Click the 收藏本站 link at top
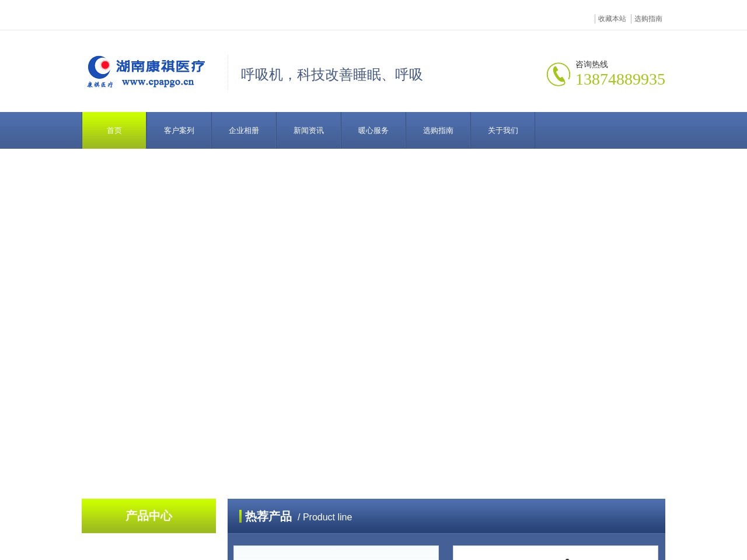Viewport: 747px width, 560px height. click(x=612, y=19)
